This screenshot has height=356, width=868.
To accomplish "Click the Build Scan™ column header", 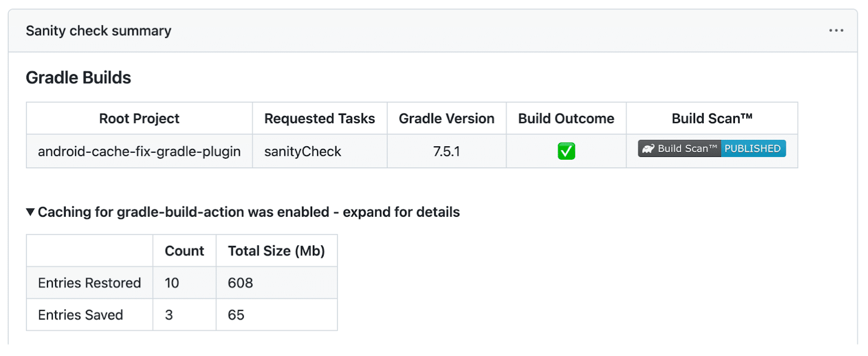I will [712, 118].
